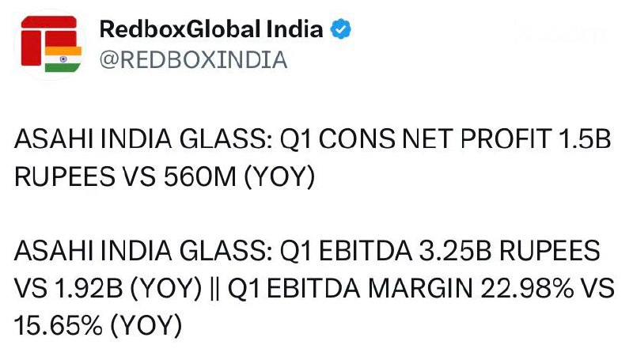Viewport: 633px width, 364px height.
Task: Click the 3.25B EBITDA figure
Action: click(456, 251)
